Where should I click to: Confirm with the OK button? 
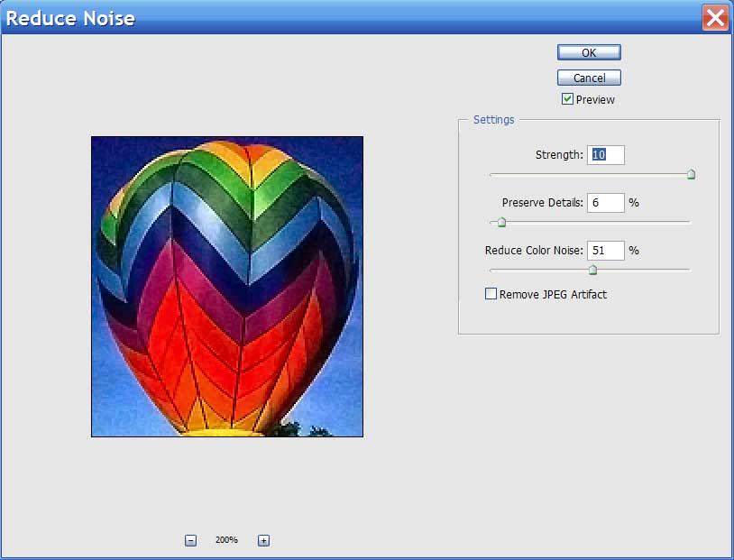point(589,52)
